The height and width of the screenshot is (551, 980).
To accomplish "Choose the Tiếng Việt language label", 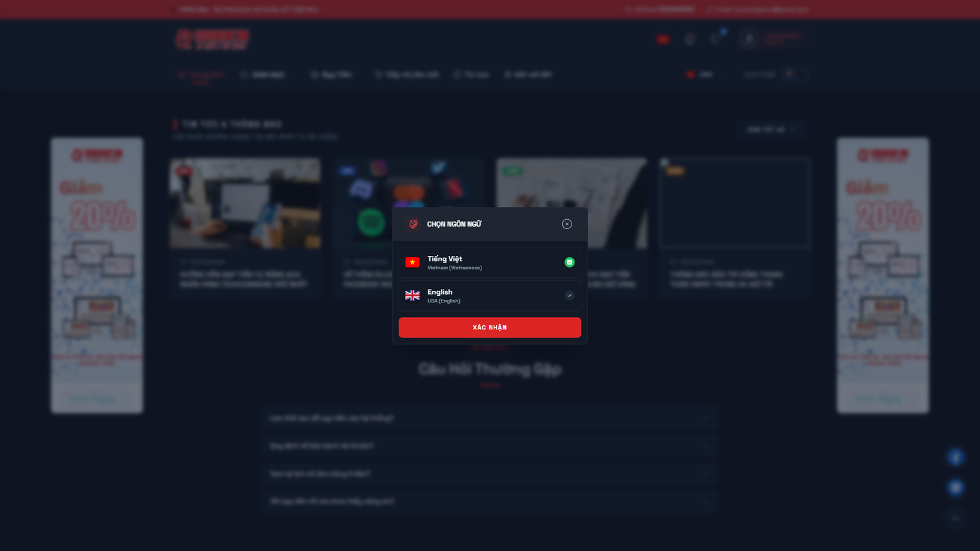I will tap(445, 259).
